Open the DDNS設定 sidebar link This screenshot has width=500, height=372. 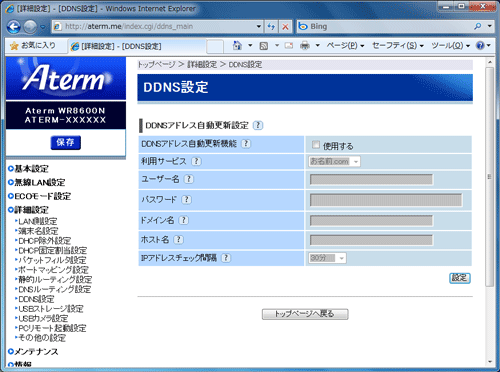(36, 299)
